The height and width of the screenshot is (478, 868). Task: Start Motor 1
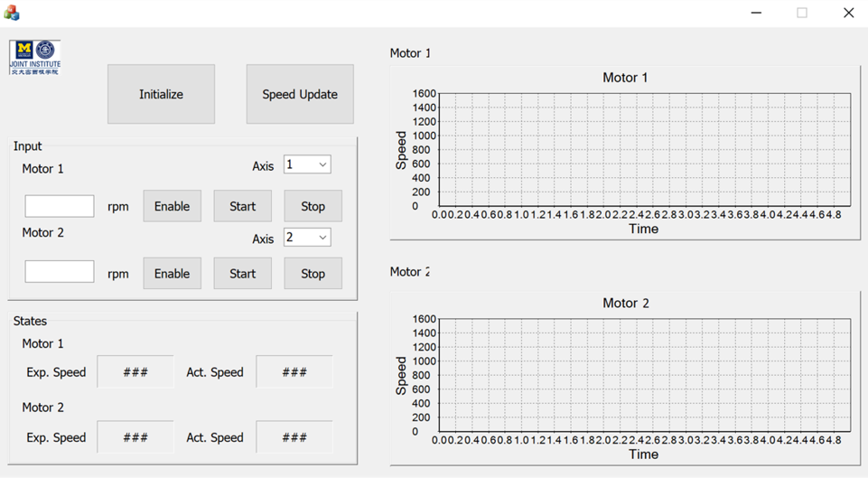[242, 206]
